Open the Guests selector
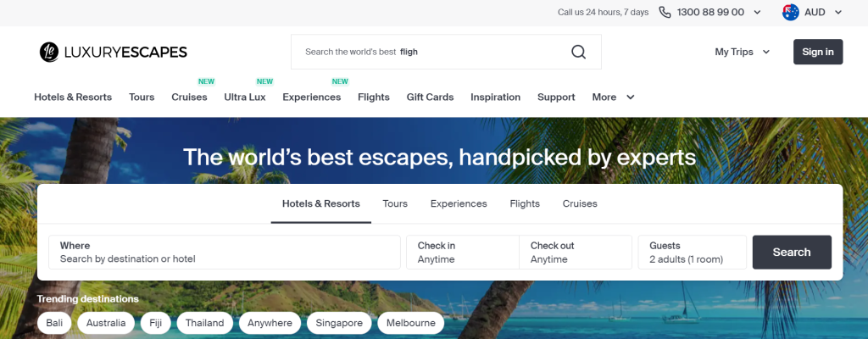The image size is (868, 339). click(x=692, y=252)
